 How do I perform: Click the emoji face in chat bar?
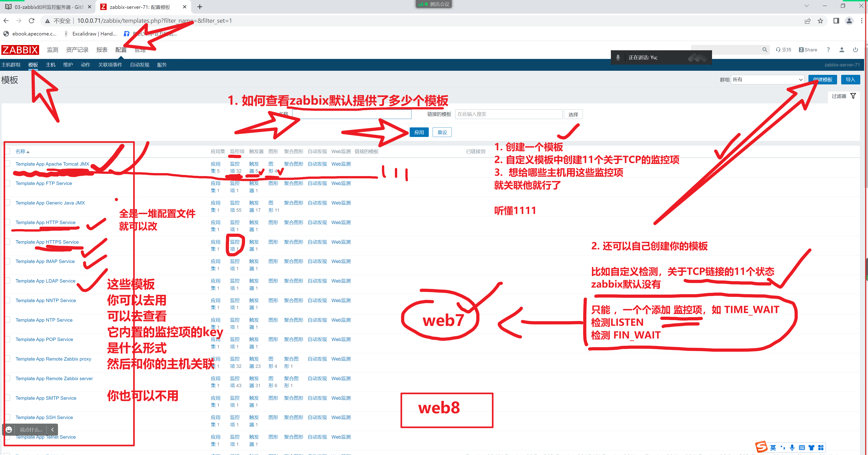click(x=9, y=429)
